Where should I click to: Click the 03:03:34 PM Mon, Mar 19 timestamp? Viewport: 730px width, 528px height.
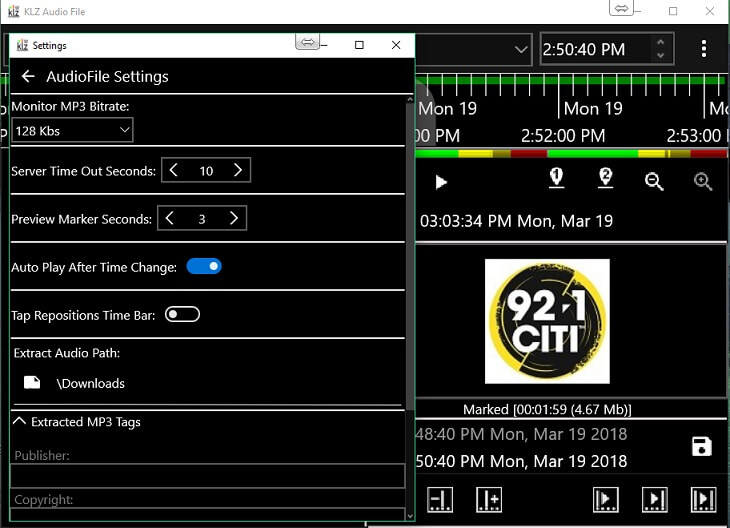pyautogui.click(x=516, y=221)
